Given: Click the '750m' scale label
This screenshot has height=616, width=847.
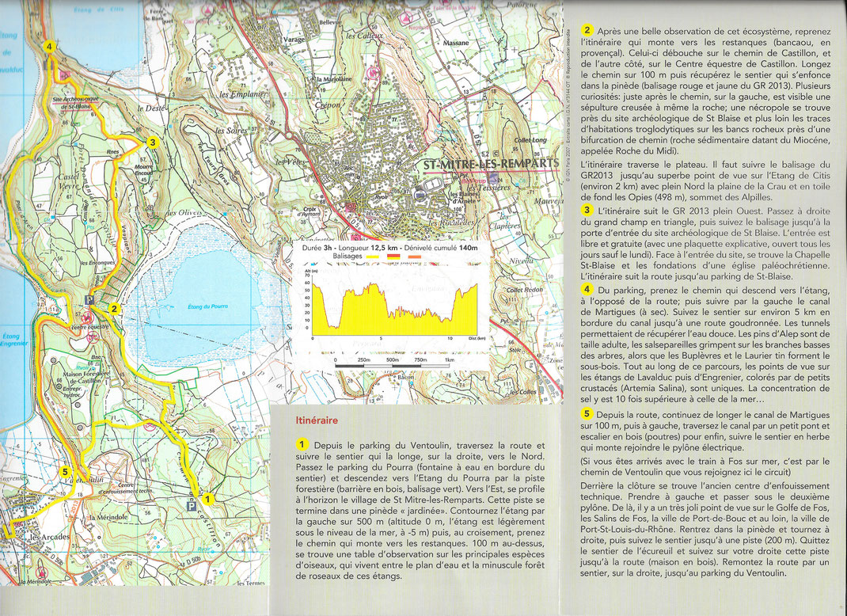Looking at the screenshot, I should 420,360.
